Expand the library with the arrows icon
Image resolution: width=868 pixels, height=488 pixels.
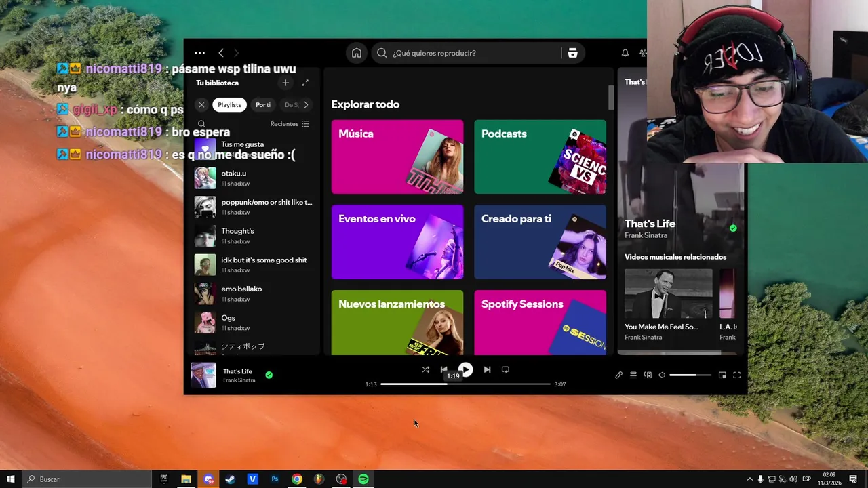(305, 83)
